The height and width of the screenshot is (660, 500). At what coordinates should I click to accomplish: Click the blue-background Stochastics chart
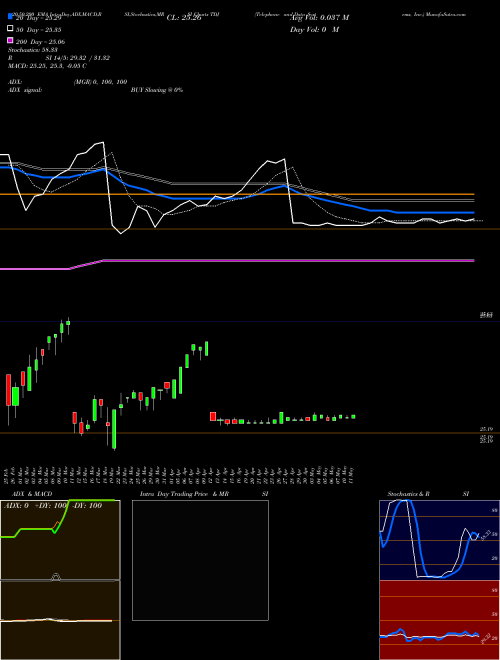pos(439,540)
